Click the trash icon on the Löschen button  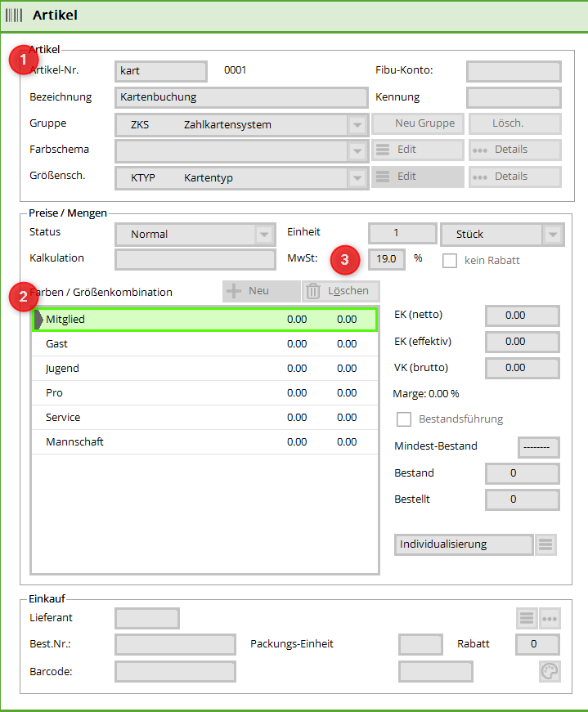click(x=313, y=291)
